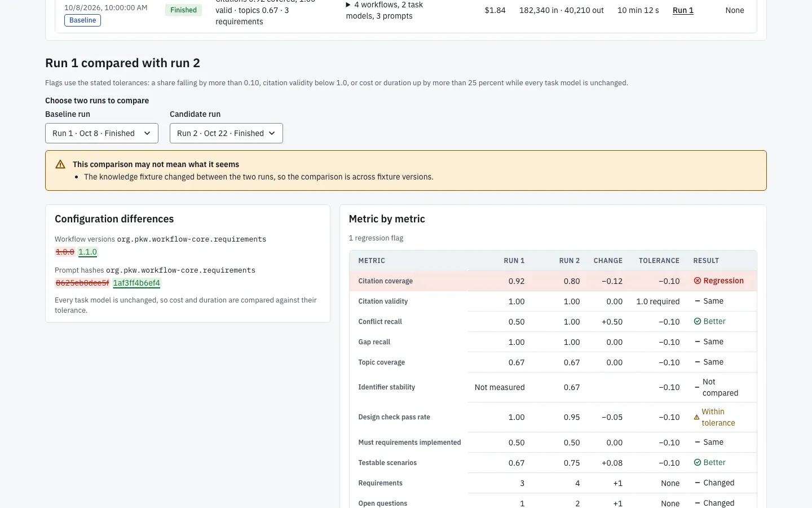
Task: Click the Regression circle-x icon
Action: tap(698, 281)
